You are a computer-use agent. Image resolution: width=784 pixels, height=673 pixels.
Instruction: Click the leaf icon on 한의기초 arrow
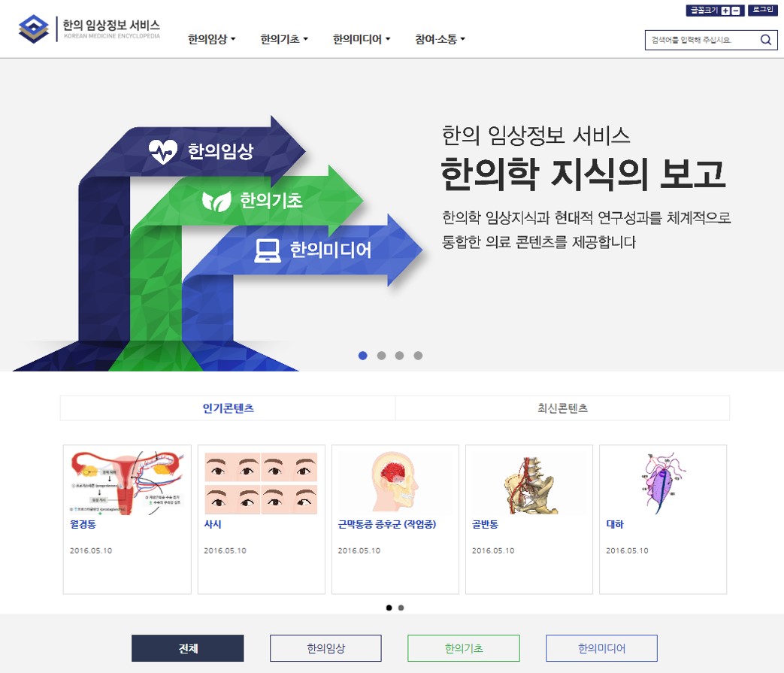[216, 201]
